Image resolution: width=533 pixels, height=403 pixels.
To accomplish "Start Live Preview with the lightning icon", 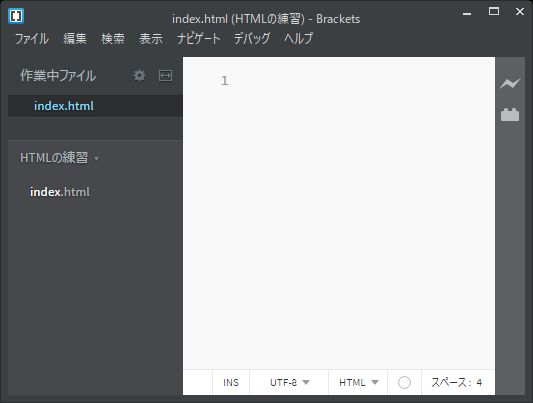I will [510, 83].
